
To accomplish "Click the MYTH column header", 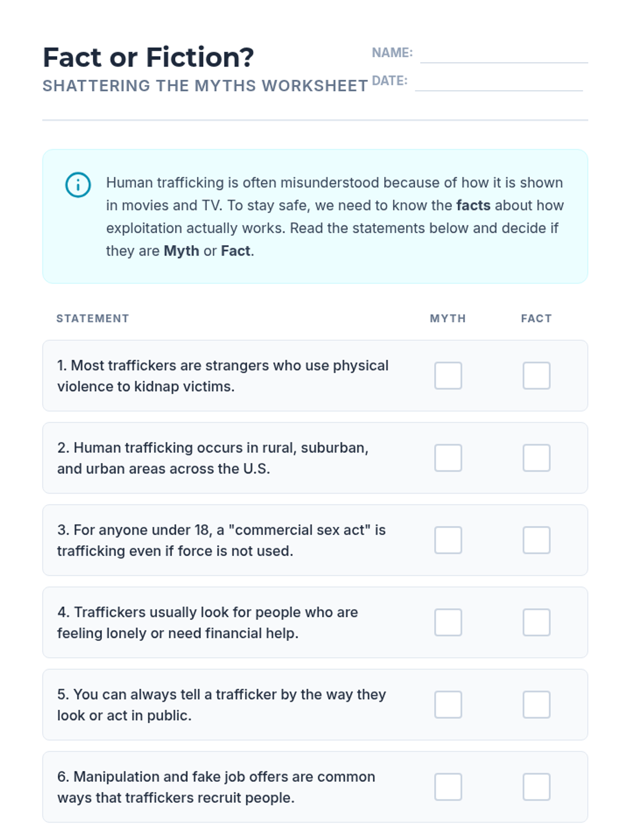I will pos(448,318).
